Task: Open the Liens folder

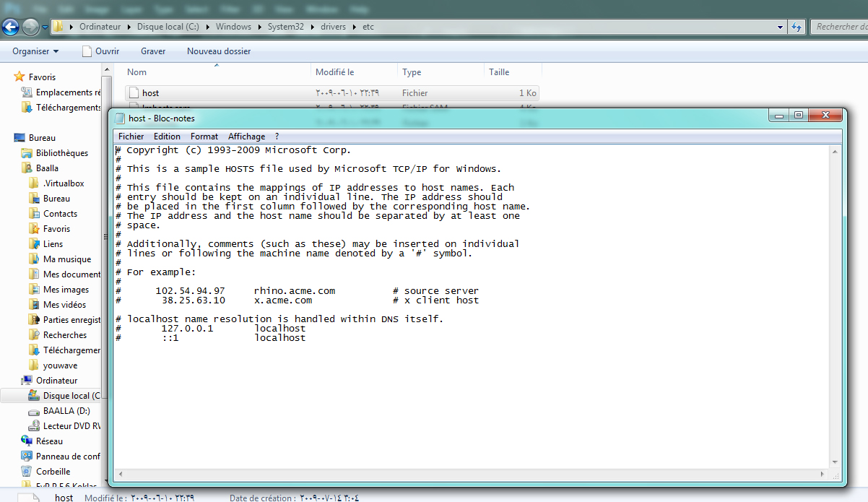Action: (46, 244)
